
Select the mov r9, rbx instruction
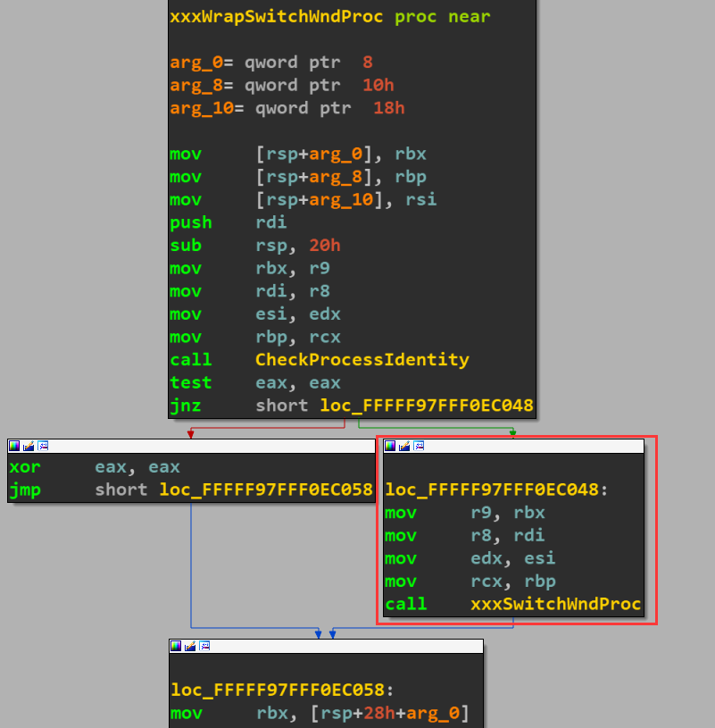[465, 513]
